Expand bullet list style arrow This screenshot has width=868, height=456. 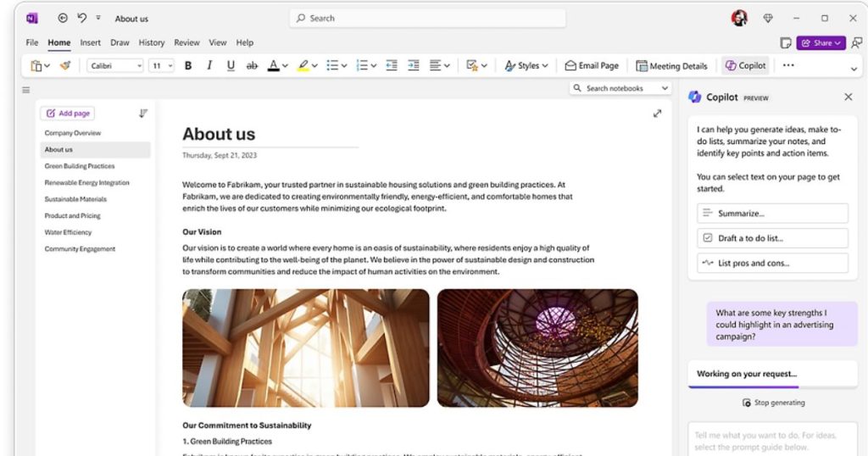[x=344, y=66]
